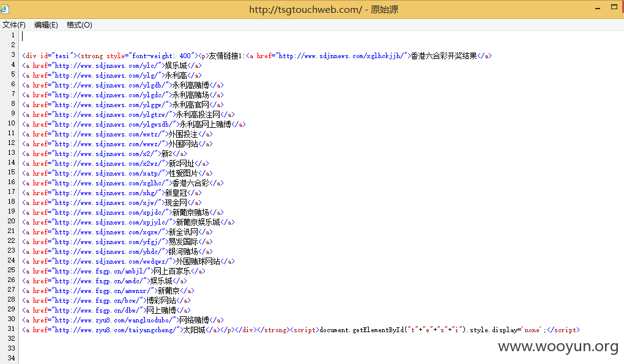The image size is (624, 364).
Task: Click the text 太阳城 on line 31
Action: tap(194, 330)
